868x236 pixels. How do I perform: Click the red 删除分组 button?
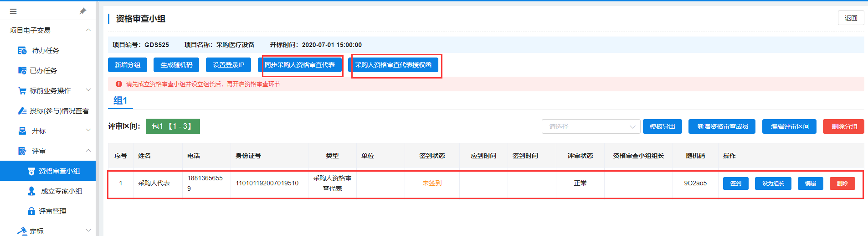click(844, 126)
